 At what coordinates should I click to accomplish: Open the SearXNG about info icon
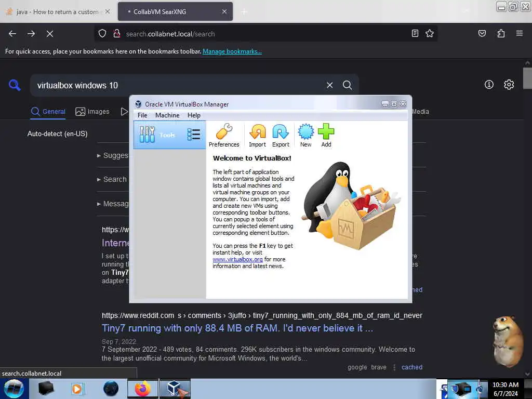(489, 85)
